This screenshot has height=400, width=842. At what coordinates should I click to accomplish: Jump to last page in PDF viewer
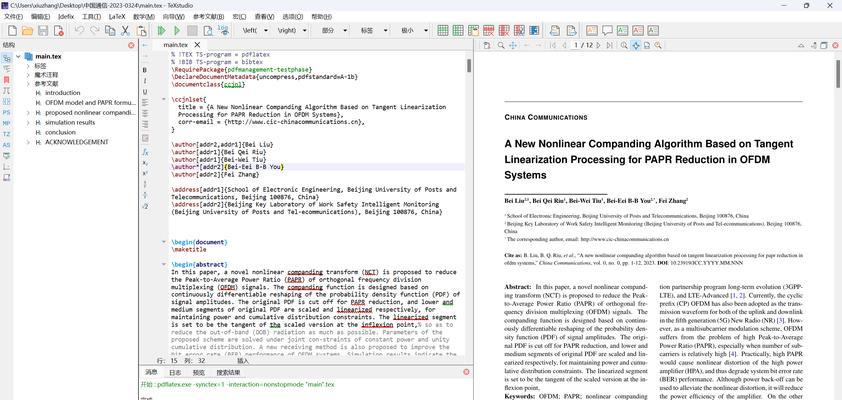coord(608,45)
